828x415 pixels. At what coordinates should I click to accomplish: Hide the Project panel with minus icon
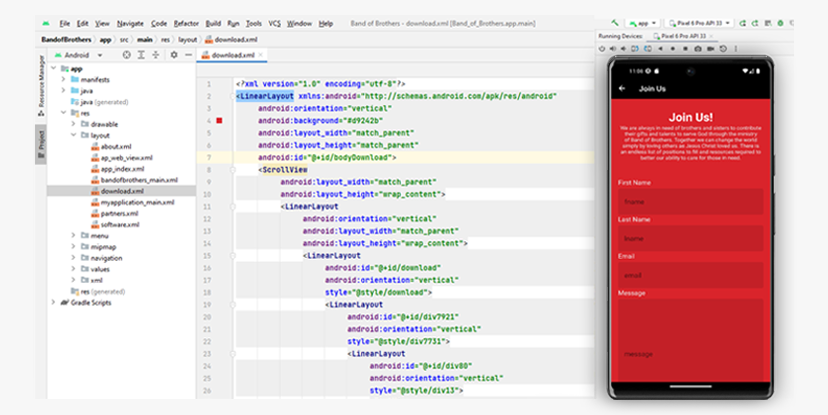point(188,55)
